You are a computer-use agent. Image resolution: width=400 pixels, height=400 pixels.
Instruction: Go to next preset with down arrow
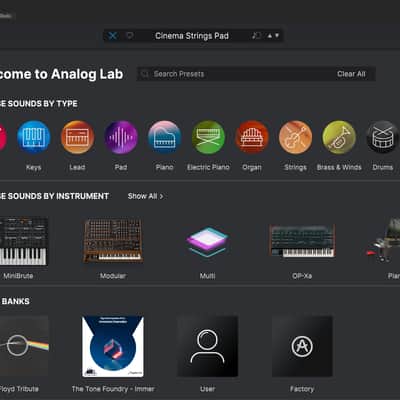coord(277,36)
